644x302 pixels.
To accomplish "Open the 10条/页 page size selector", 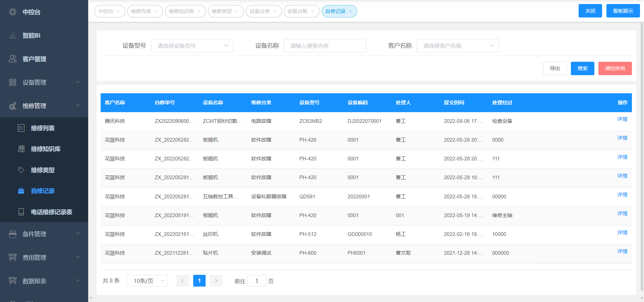I will tap(147, 281).
